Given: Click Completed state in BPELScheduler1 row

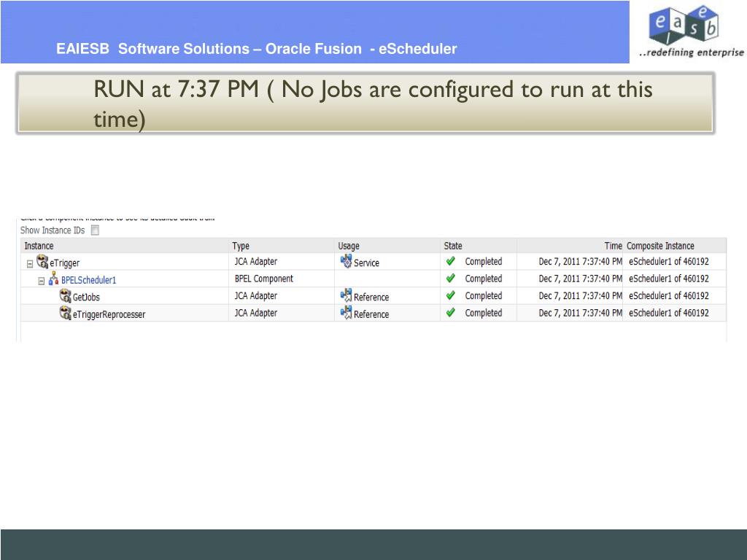Looking at the screenshot, I should coord(484,279).
